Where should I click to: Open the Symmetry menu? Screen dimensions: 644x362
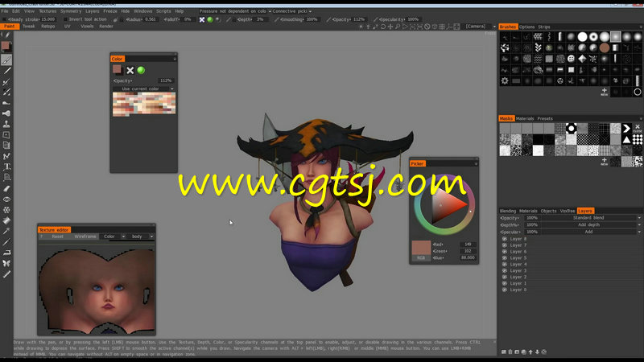(x=71, y=11)
